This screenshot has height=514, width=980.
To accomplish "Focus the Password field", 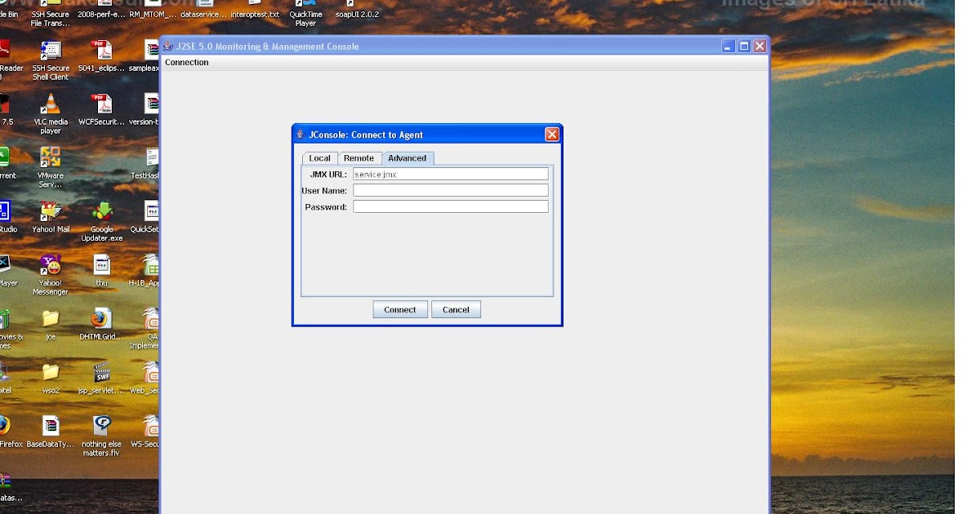I will 450,206.
